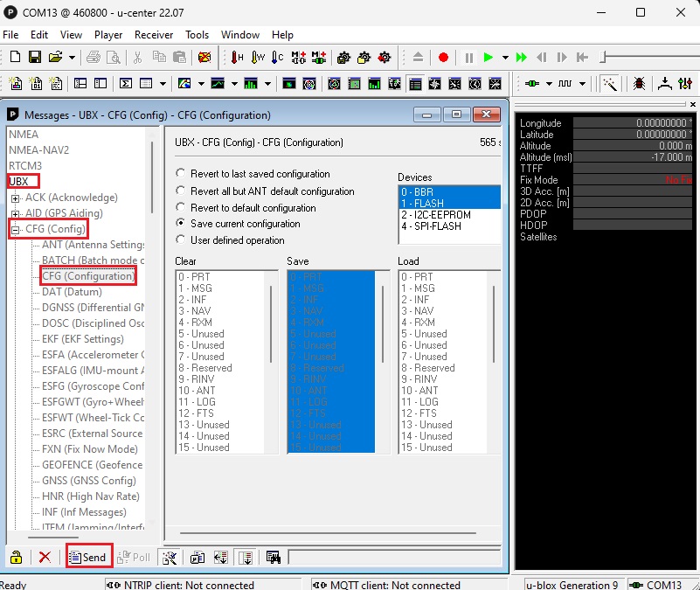Click the Save floppy disk icon

point(35,58)
